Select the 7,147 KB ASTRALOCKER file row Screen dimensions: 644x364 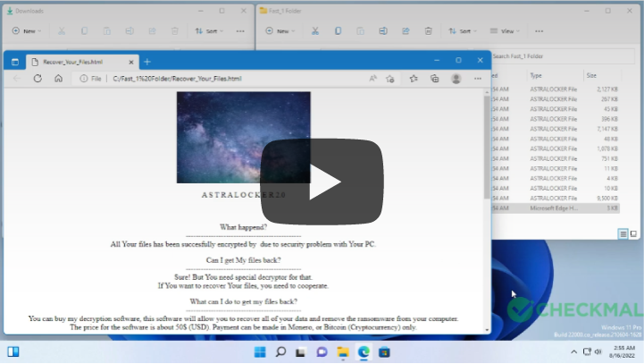[x=556, y=129]
